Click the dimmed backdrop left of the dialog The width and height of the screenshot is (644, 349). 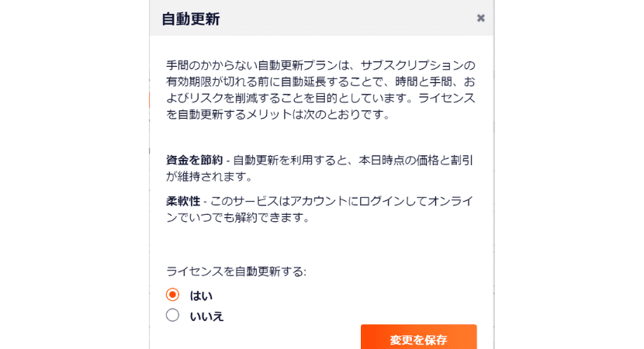pyautogui.click(x=74, y=174)
